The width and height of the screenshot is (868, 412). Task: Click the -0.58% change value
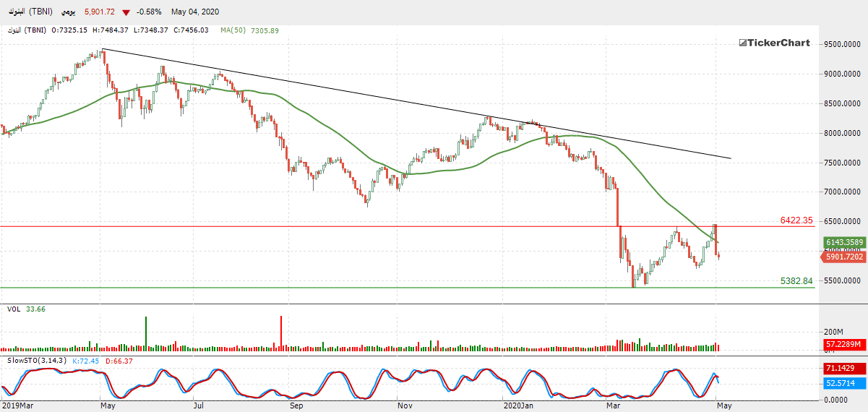tap(150, 12)
